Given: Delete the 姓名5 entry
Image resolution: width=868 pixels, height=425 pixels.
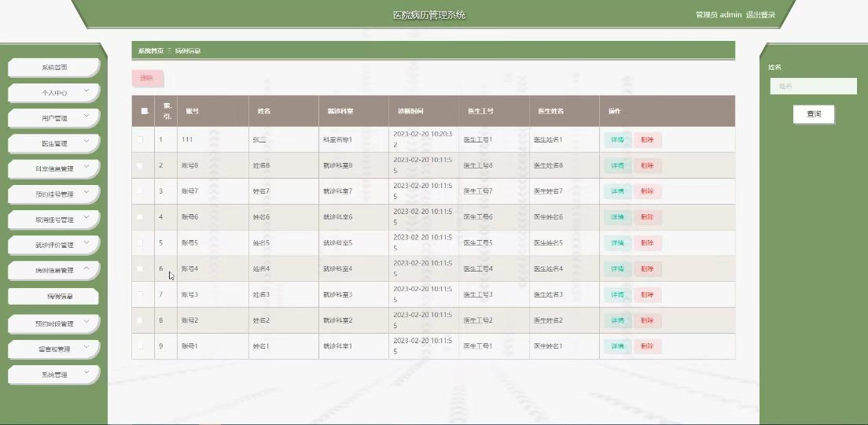Looking at the screenshot, I should point(647,243).
